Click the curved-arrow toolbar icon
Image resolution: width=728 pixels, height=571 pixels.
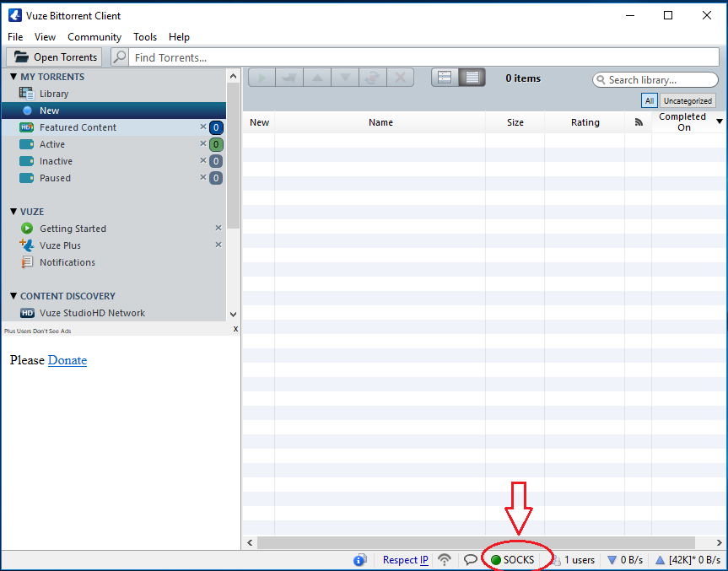[289, 78]
